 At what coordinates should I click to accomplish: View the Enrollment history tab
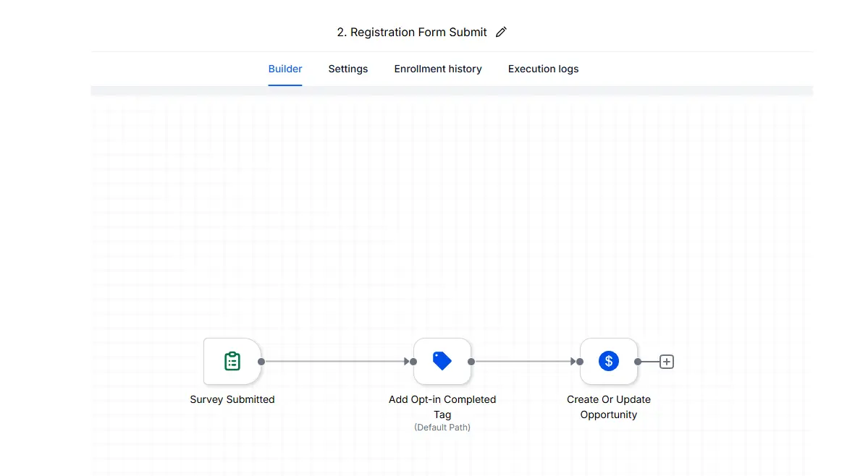point(438,69)
